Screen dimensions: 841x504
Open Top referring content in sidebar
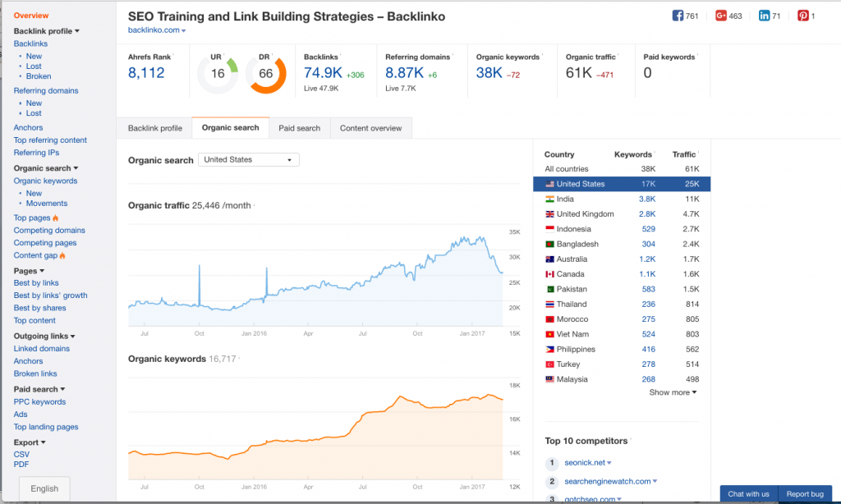click(x=50, y=140)
